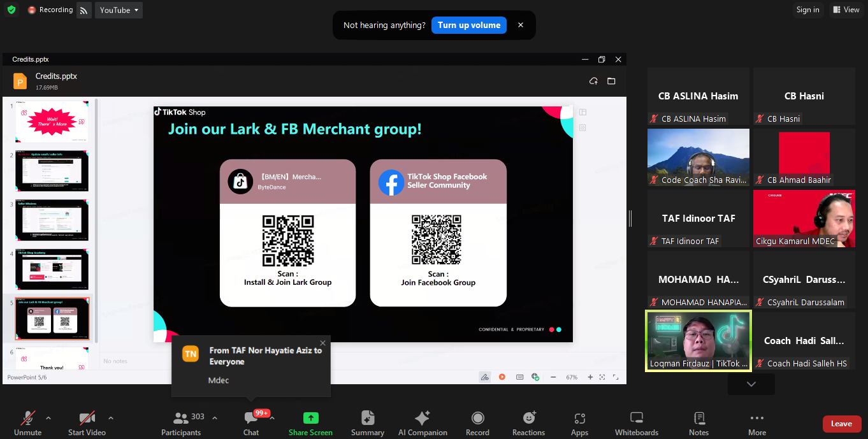The width and height of the screenshot is (868, 439).
Task: Open the Participants panel
Action: pyautogui.click(x=181, y=423)
